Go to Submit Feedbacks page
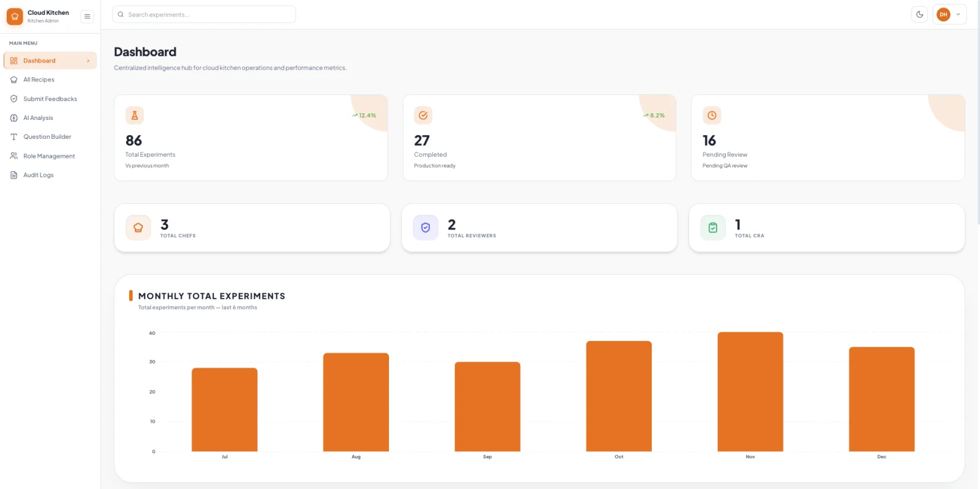The width and height of the screenshot is (980, 489). (x=50, y=99)
